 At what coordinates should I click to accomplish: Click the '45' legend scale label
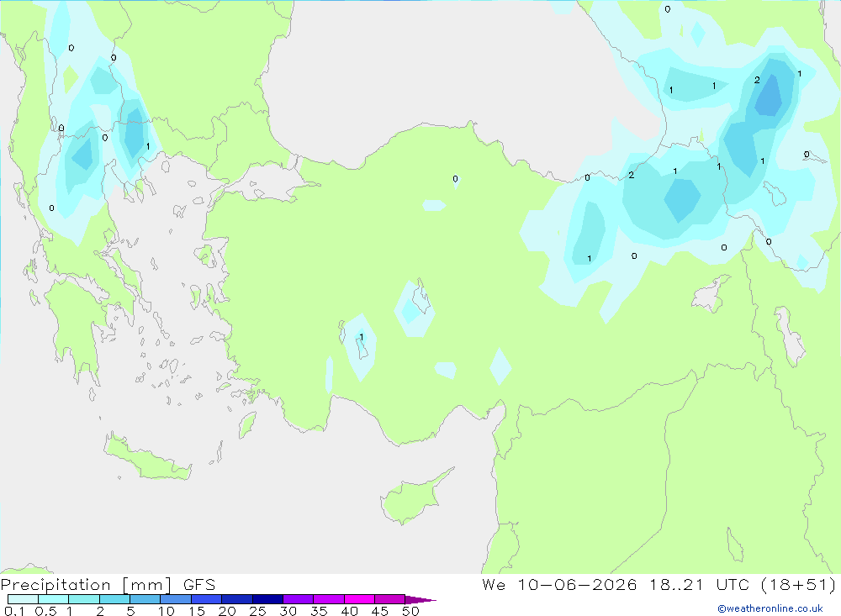pos(380,611)
